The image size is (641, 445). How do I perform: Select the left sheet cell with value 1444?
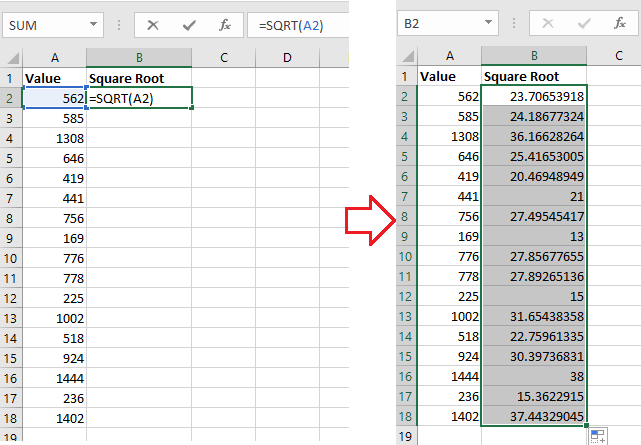tap(54, 378)
